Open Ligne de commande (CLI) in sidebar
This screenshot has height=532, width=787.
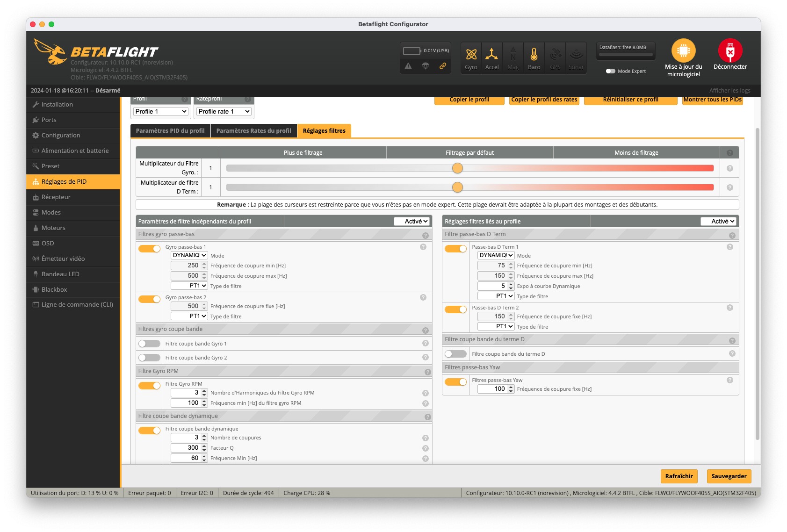73,304
